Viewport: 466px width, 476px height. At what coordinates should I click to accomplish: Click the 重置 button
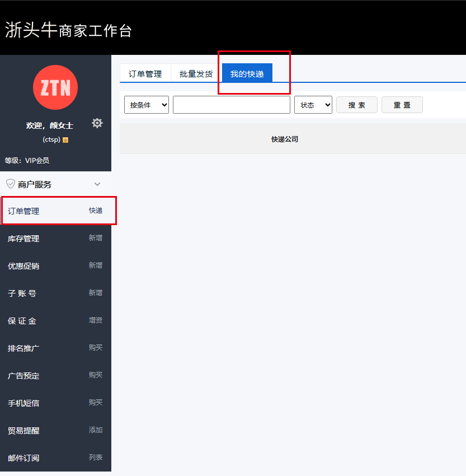pos(402,105)
